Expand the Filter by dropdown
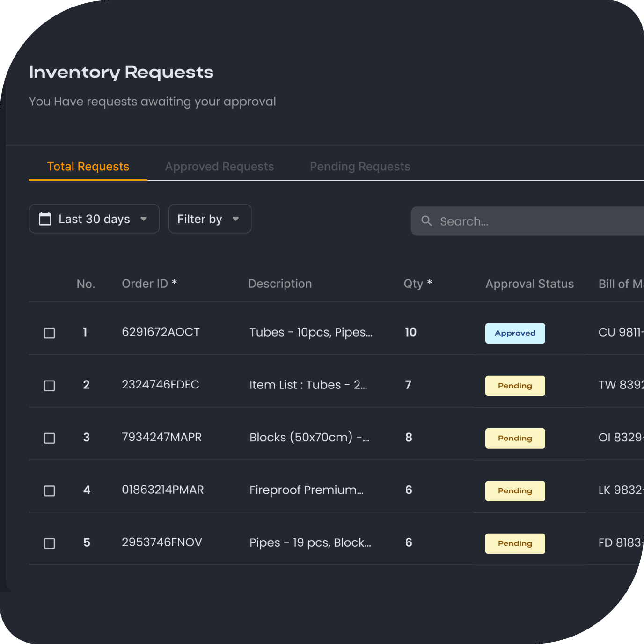644x644 pixels. (210, 219)
